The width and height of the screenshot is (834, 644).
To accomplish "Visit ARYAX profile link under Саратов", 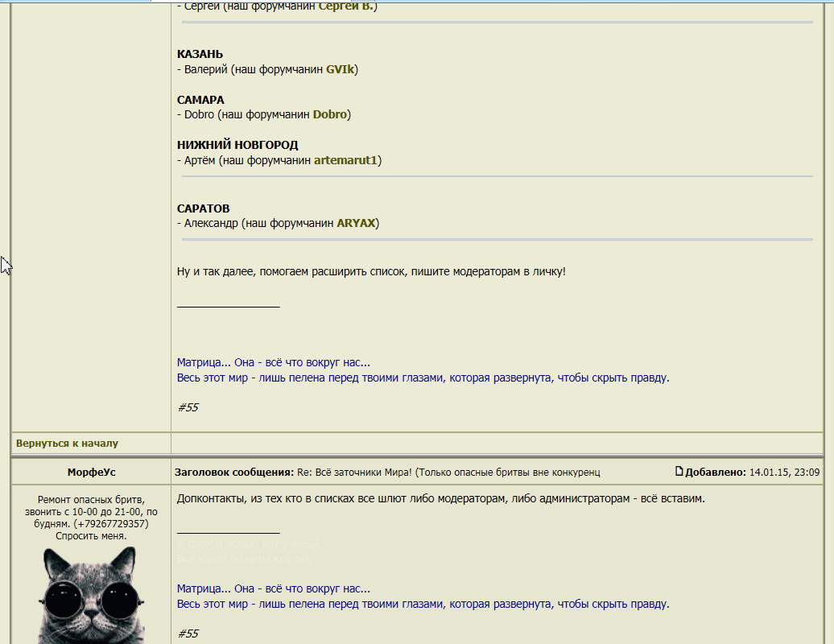I will [x=356, y=223].
